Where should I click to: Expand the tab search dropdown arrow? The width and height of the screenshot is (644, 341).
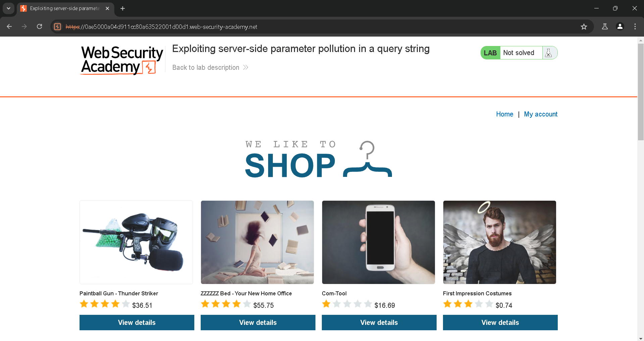8,8
